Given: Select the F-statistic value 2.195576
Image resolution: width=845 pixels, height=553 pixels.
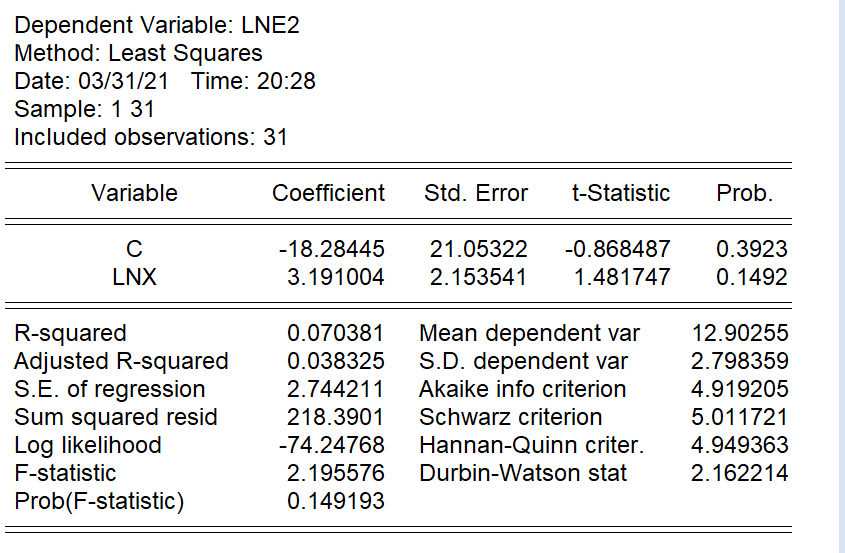Looking at the screenshot, I should 335,473.
